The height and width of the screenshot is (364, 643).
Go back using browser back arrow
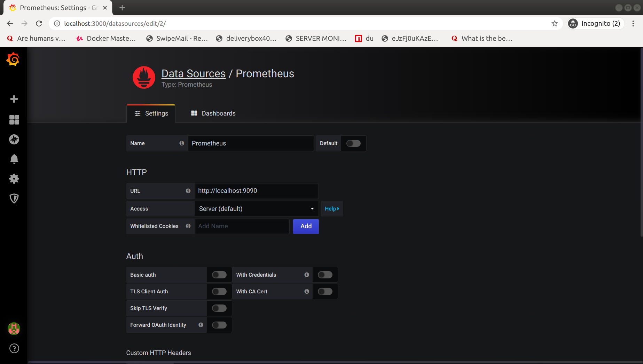coord(10,23)
